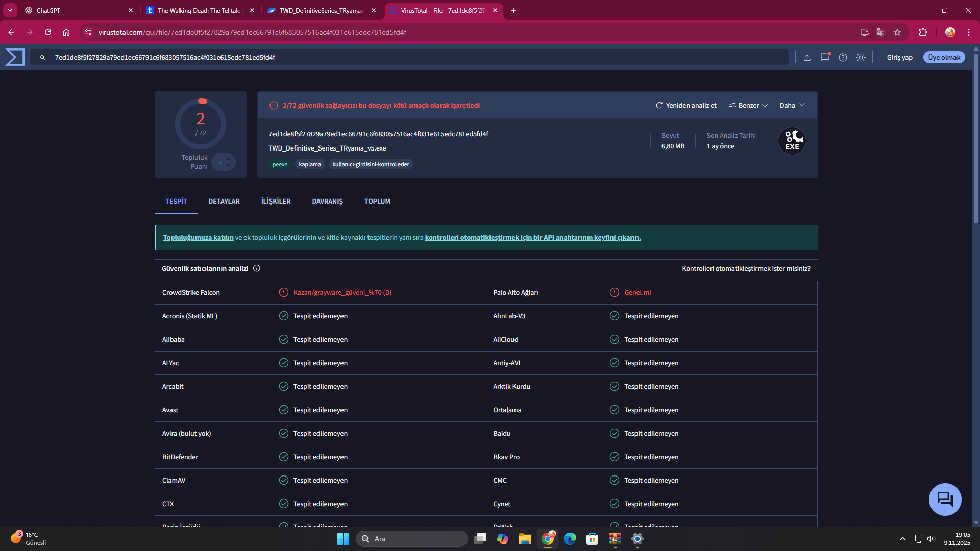Image resolution: width=980 pixels, height=551 pixels.
Task: Switch to the TWD_DefinitiveSeries_TRyama tab
Action: [322, 11]
